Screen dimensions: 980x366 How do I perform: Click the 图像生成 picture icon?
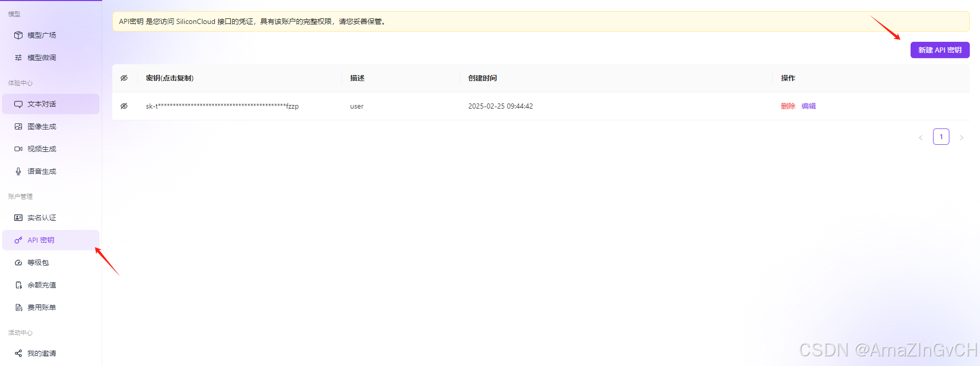click(18, 126)
